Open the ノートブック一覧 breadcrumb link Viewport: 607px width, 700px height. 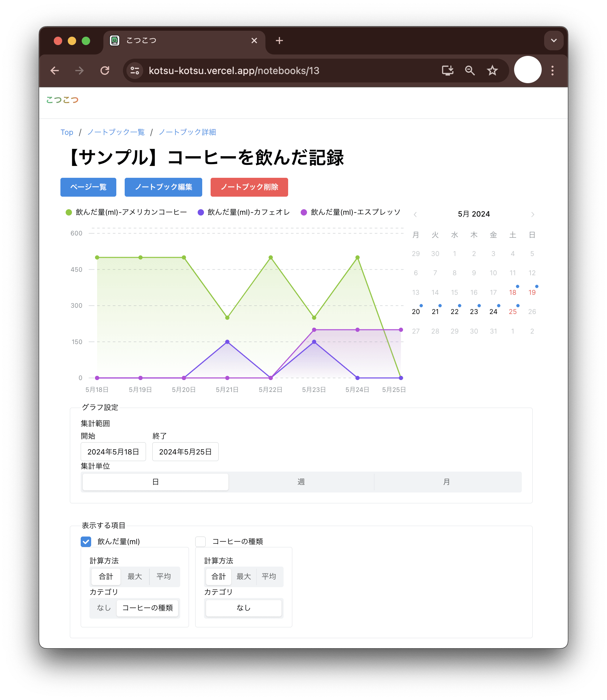click(x=116, y=132)
